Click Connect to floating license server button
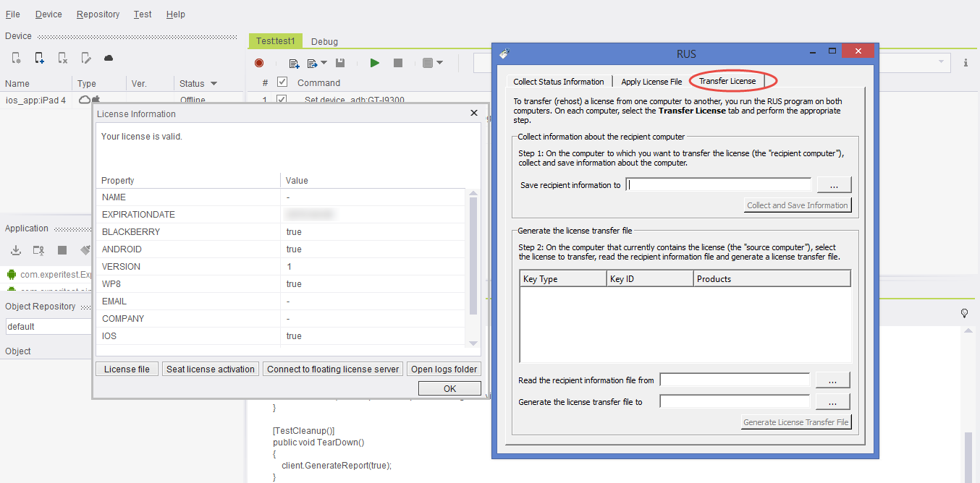Screen dimensions: 980x483 coord(333,369)
